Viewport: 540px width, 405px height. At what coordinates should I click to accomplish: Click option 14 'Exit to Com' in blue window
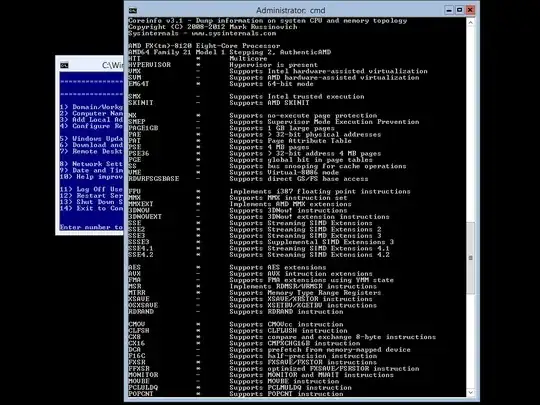pyautogui.click(x=91, y=208)
